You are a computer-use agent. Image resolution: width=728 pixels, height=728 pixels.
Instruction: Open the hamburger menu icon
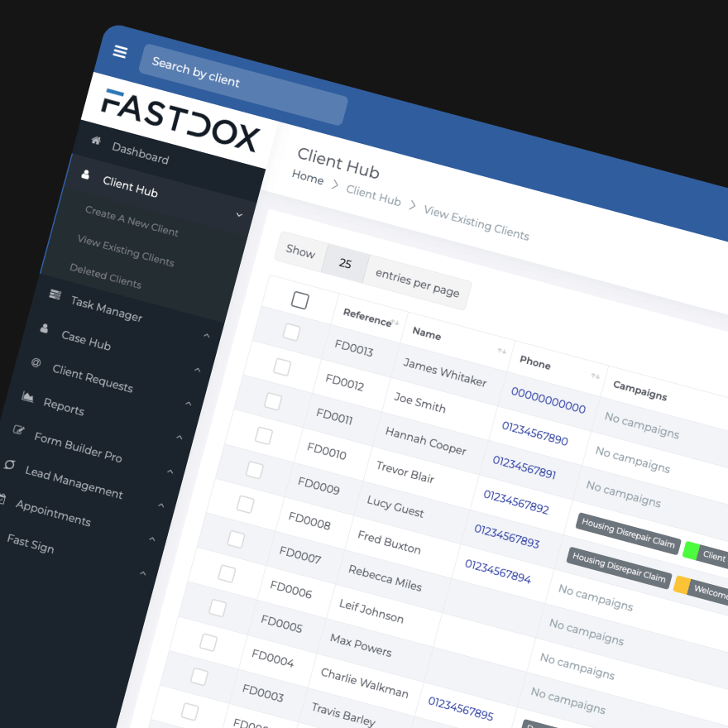pyautogui.click(x=120, y=51)
